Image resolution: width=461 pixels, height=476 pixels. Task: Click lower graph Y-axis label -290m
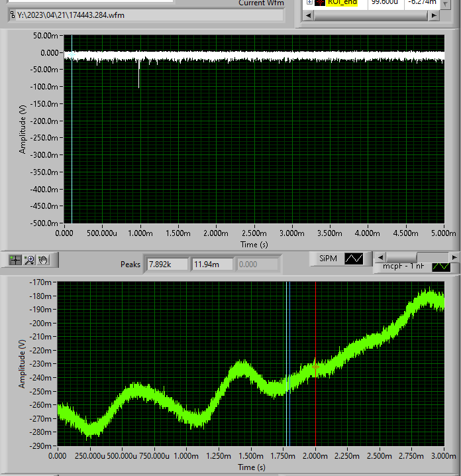pyautogui.click(x=40, y=446)
